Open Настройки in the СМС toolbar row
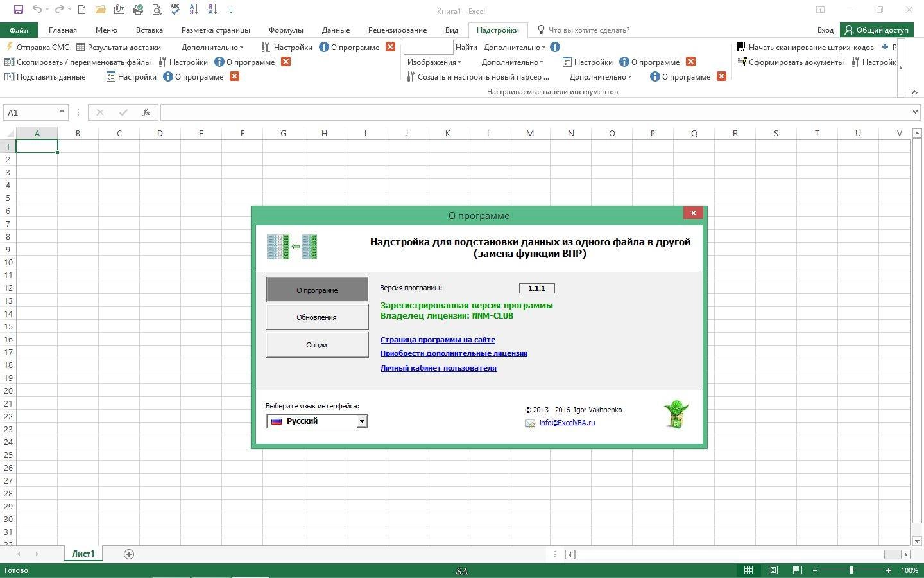The height and width of the screenshot is (578, 924). pyautogui.click(x=287, y=47)
